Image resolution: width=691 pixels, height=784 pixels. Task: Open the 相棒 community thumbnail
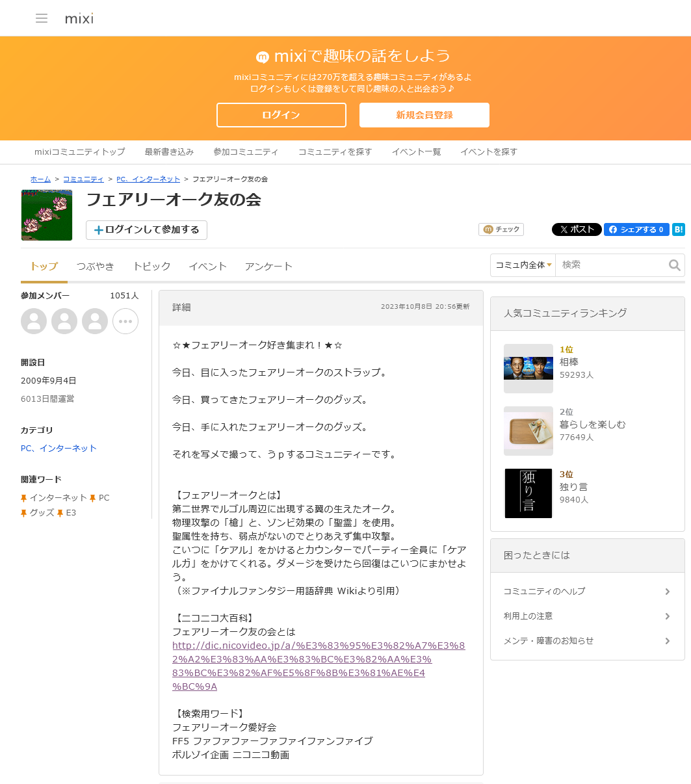coord(528,369)
